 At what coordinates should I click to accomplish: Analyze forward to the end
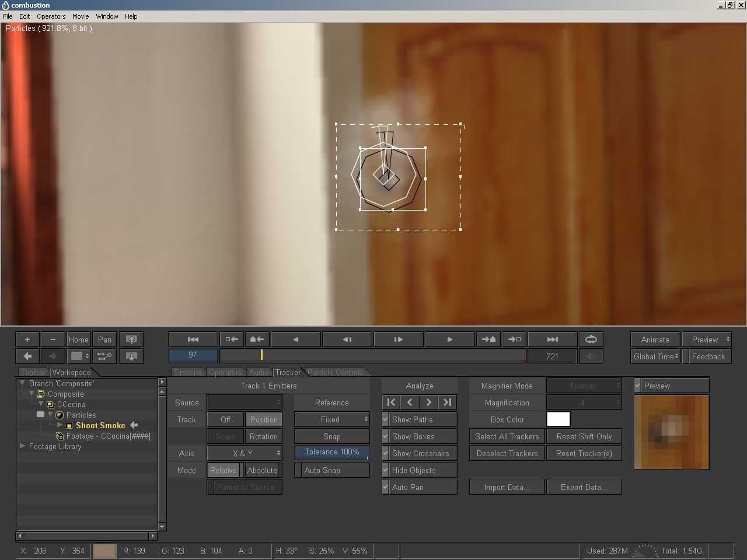[x=448, y=402]
